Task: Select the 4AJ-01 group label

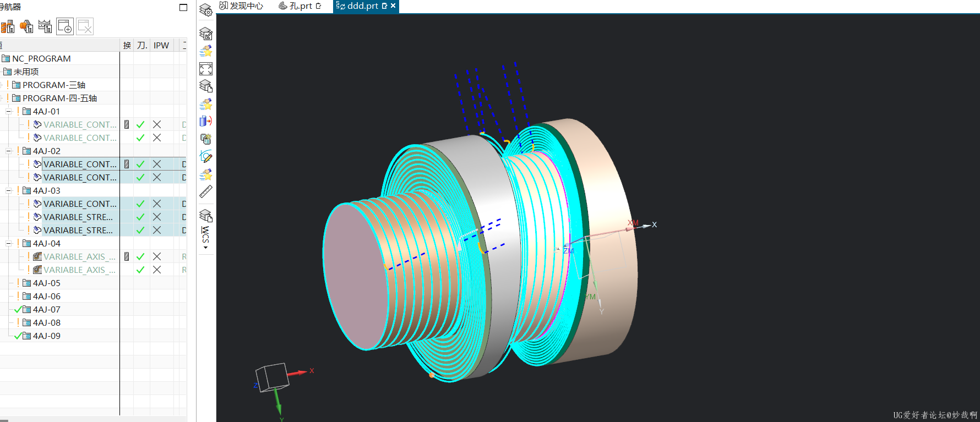Action: 47,111
